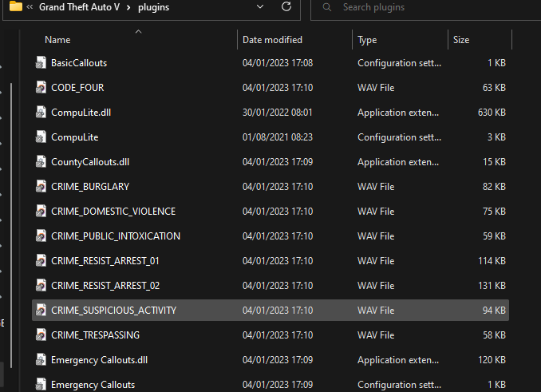Open the address bar history dropdown
This screenshot has height=392, width=541.
(x=259, y=7)
